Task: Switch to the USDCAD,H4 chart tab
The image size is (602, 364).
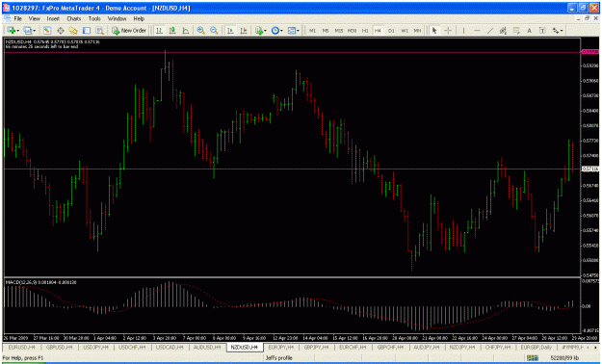Action: coord(169,347)
